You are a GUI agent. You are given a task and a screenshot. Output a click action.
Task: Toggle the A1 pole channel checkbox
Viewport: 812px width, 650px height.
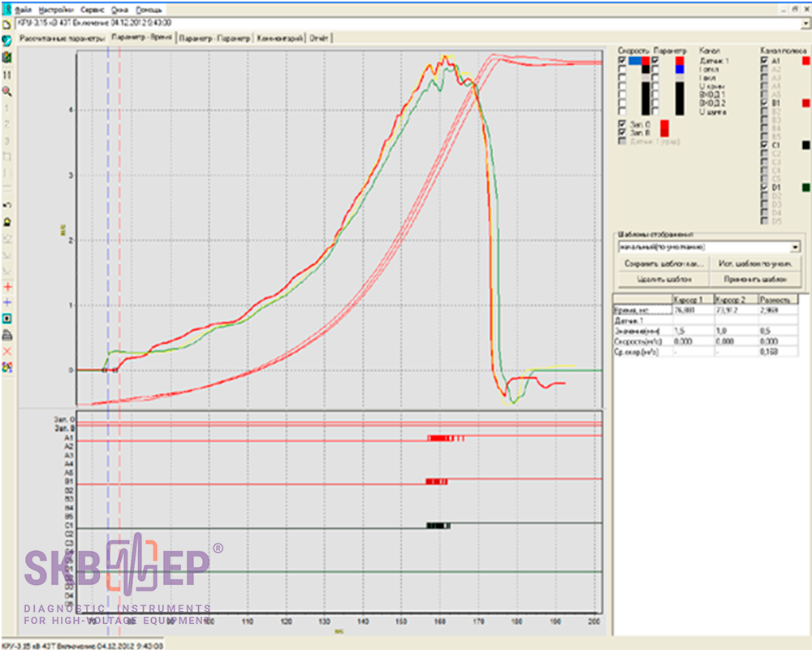764,61
